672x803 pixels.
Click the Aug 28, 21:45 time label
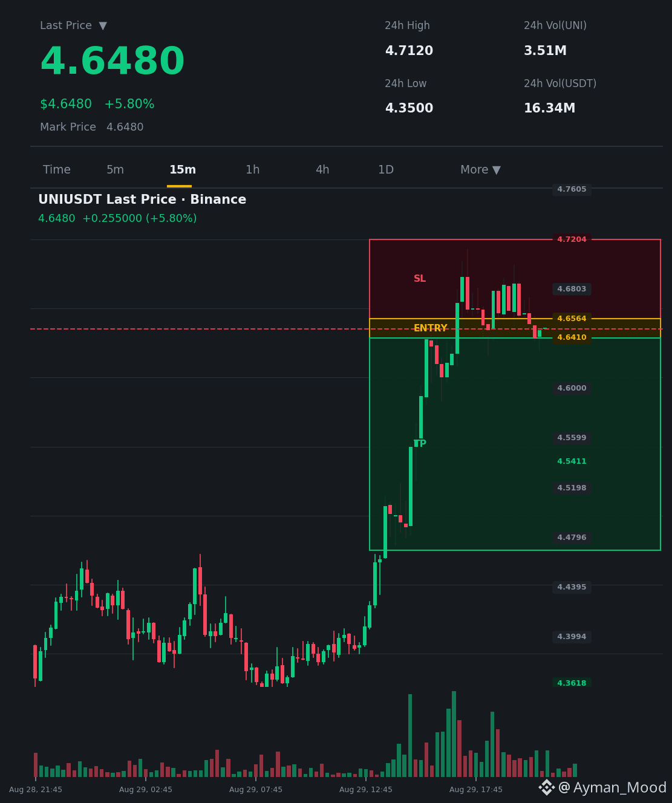(36, 790)
